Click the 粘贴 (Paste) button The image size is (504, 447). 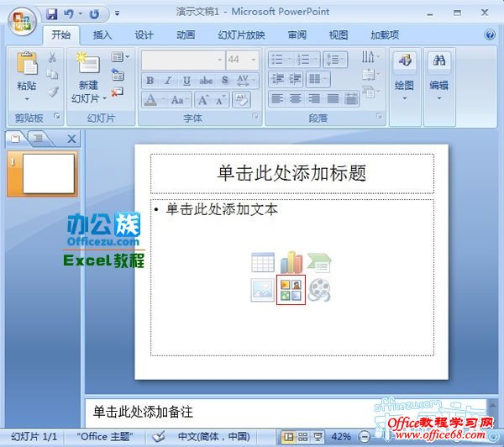27,74
